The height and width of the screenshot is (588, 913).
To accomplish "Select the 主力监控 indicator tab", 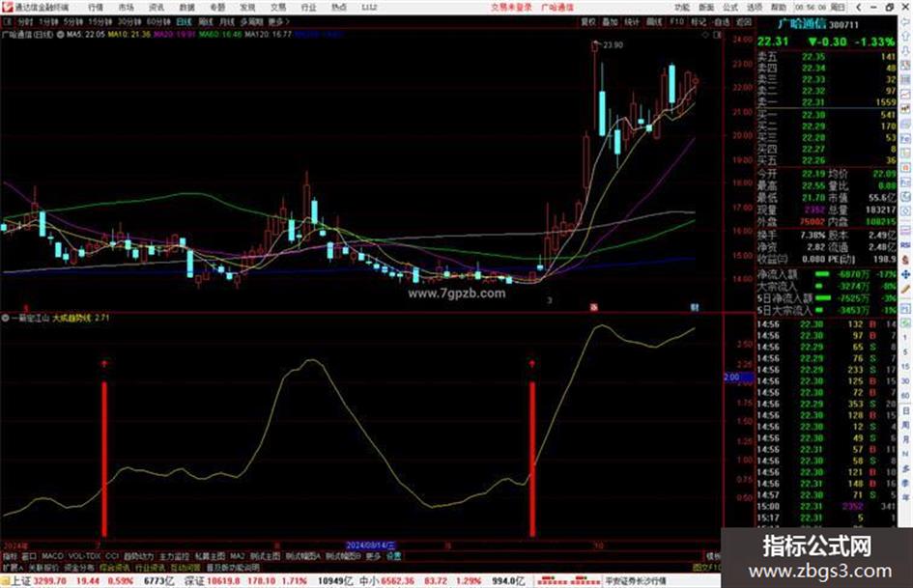I will tap(174, 556).
